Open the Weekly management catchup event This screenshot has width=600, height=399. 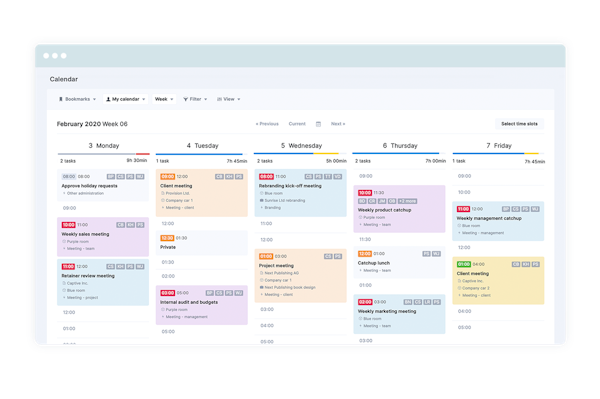(498, 221)
